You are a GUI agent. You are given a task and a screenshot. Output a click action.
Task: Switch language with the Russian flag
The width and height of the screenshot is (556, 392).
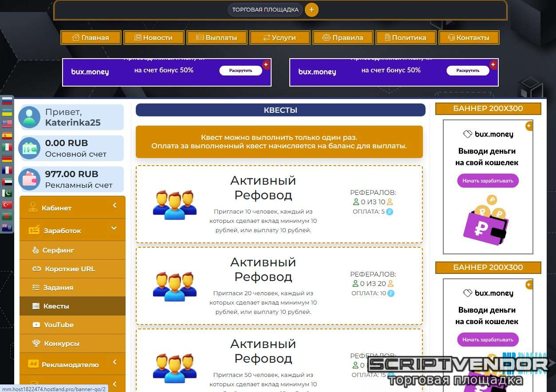point(7,101)
